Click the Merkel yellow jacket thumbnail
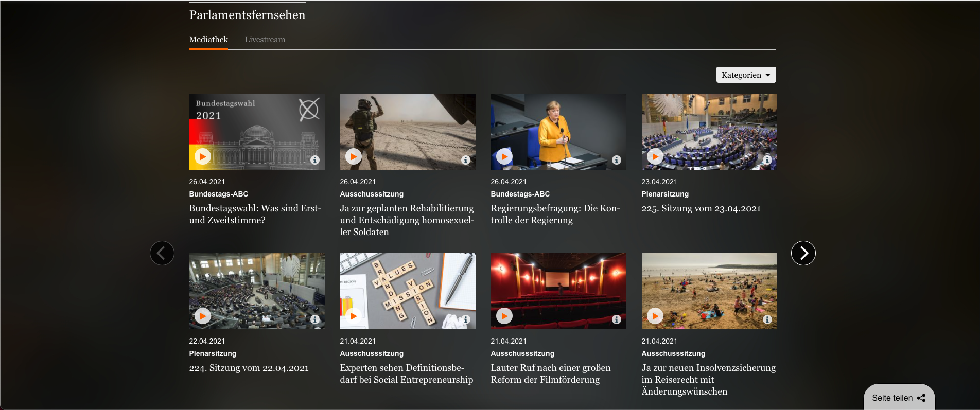This screenshot has width=980, height=410. (x=558, y=132)
